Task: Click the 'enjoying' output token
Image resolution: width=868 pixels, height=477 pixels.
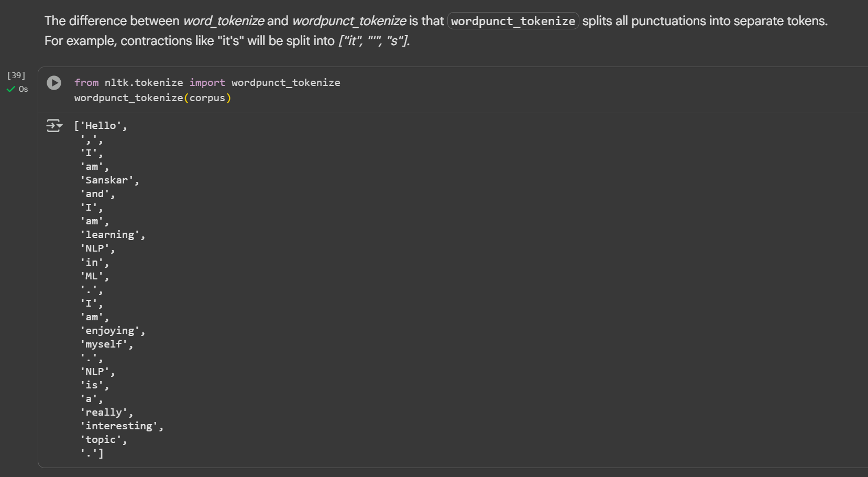Action: point(109,331)
